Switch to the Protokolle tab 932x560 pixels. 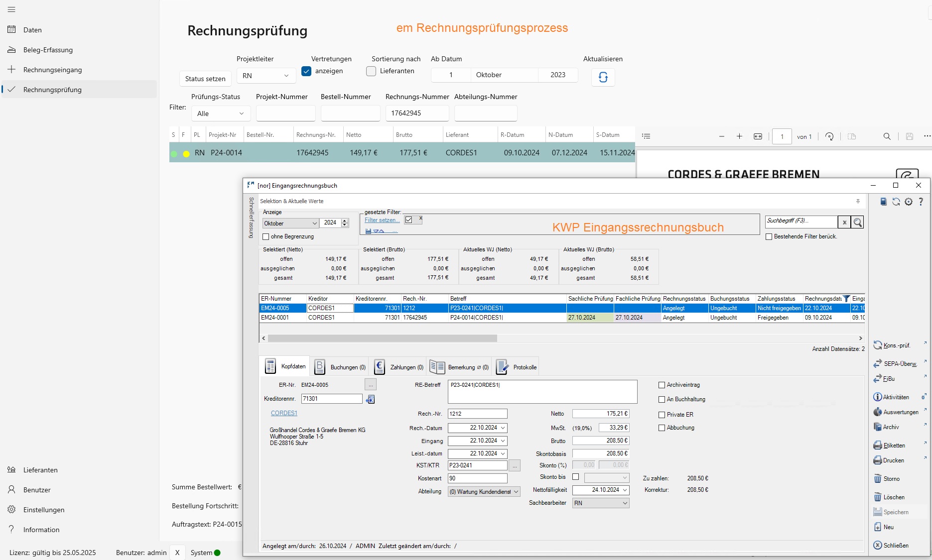[517, 367]
